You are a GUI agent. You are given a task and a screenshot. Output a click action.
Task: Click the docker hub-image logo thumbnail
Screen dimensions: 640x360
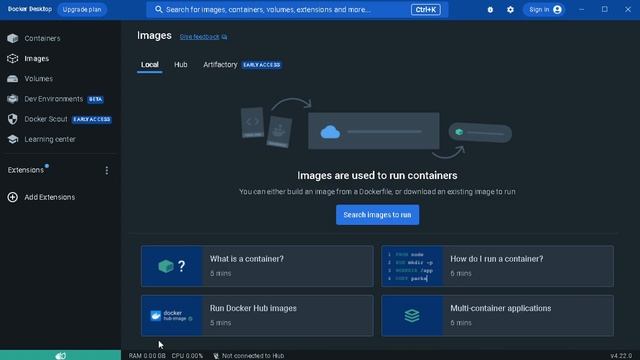[172, 316]
